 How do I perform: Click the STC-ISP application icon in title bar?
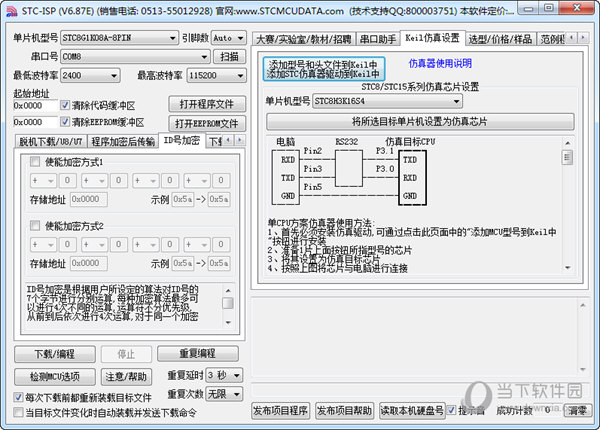tap(11, 10)
